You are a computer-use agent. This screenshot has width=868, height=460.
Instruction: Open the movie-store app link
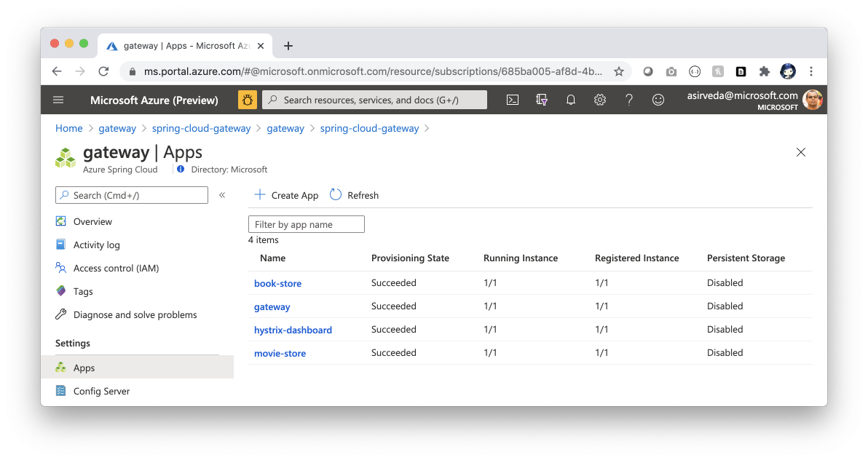(280, 352)
